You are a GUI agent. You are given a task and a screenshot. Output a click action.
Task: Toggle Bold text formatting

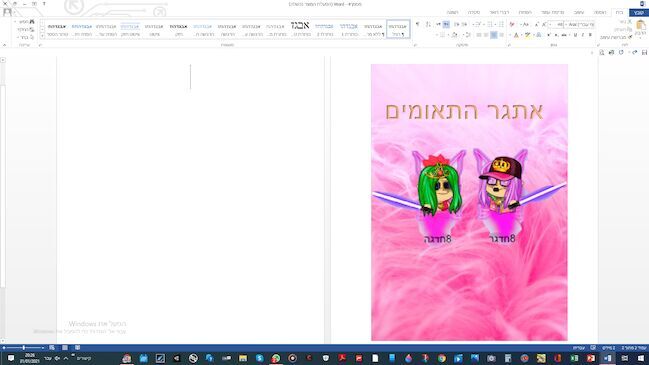pos(590,35)
